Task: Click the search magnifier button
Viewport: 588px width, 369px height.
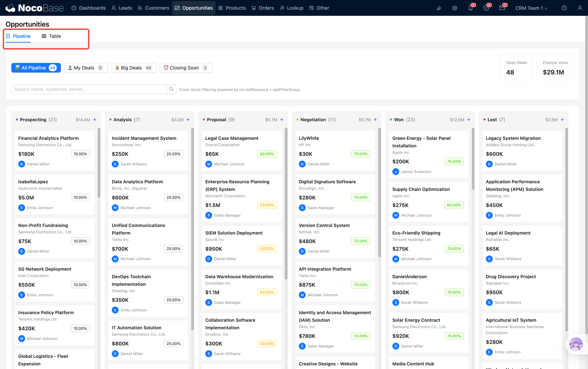Action: [172, 89]
